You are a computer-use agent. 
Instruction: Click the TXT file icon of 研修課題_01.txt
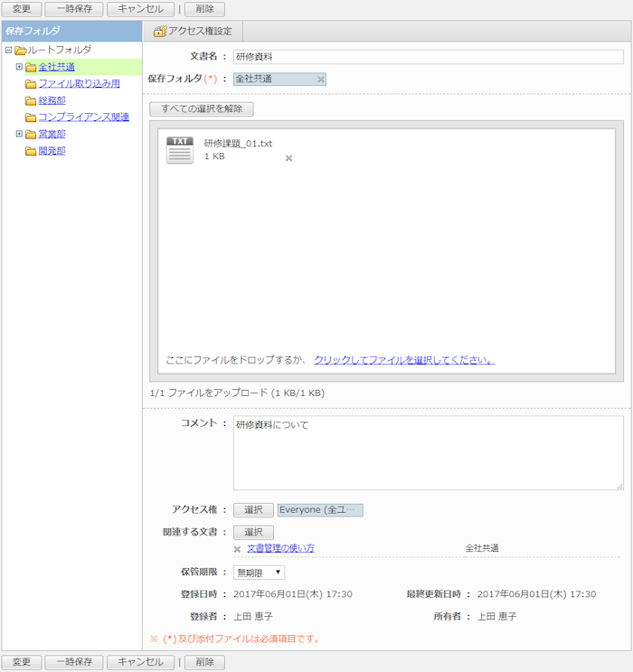(180, 150)
